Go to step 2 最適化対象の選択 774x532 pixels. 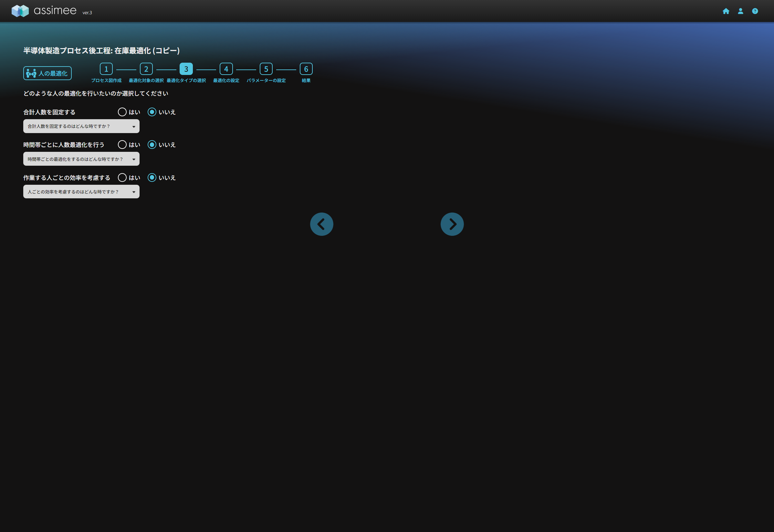pyautogui.click(x=146, y=69)
